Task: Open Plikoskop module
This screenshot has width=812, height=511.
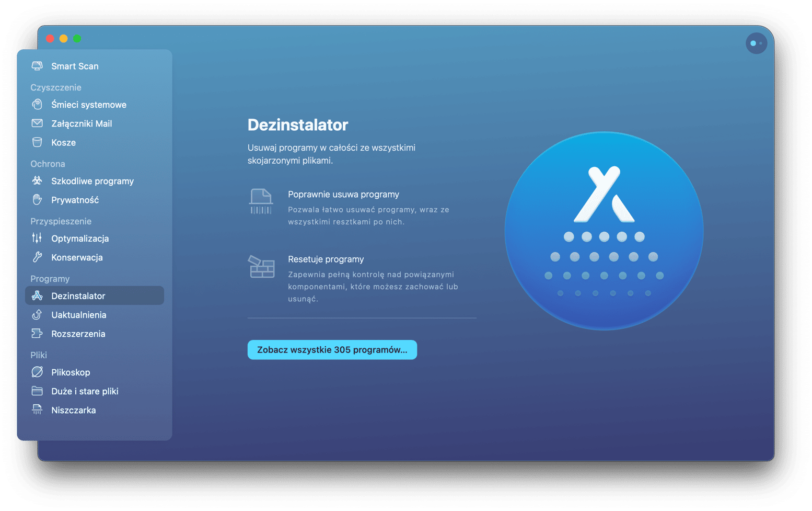Action: pyautogui.click(x=95, y=372)
